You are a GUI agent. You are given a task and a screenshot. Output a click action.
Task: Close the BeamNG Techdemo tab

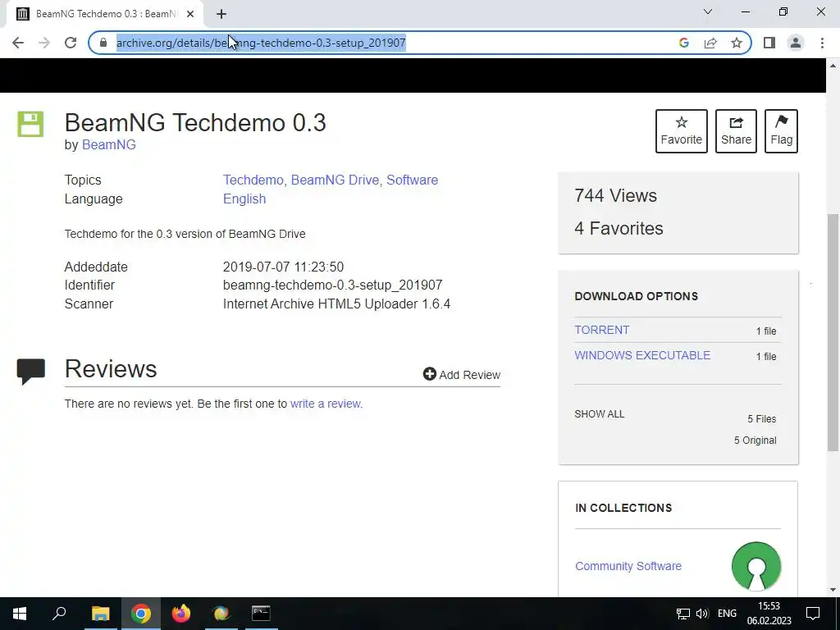click(190, 14)
